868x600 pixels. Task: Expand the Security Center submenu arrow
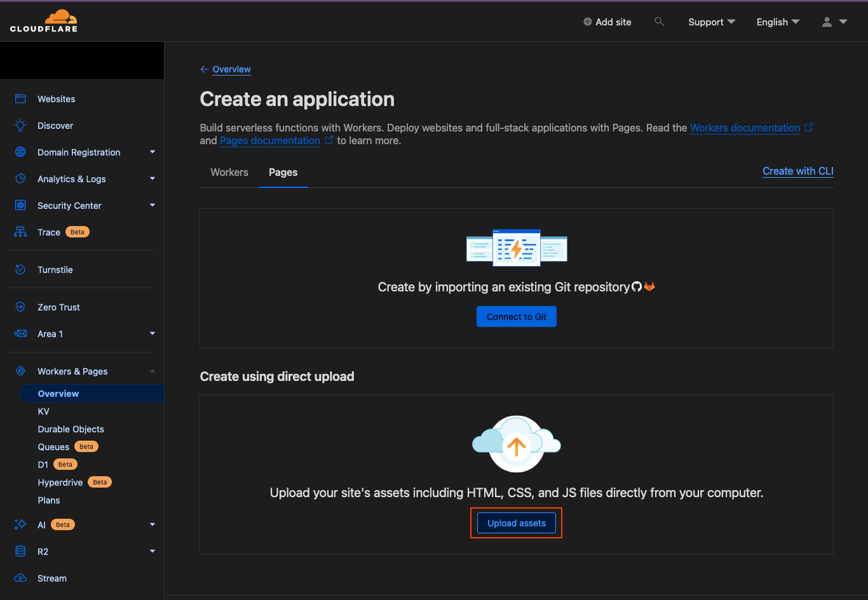(153, 205)
